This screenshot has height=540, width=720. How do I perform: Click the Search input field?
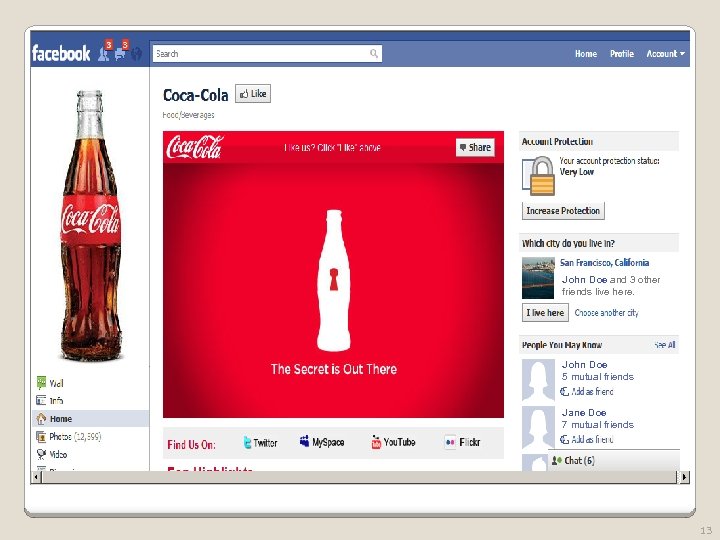coord(267,54)
